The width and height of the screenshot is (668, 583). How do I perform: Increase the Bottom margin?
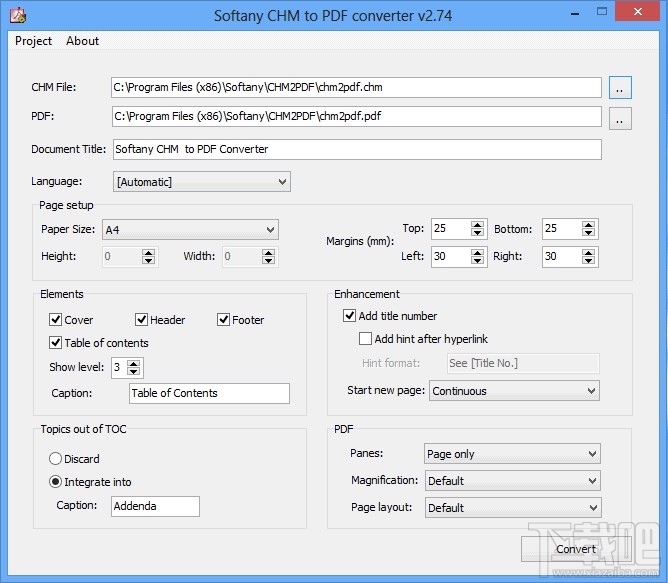588,225
